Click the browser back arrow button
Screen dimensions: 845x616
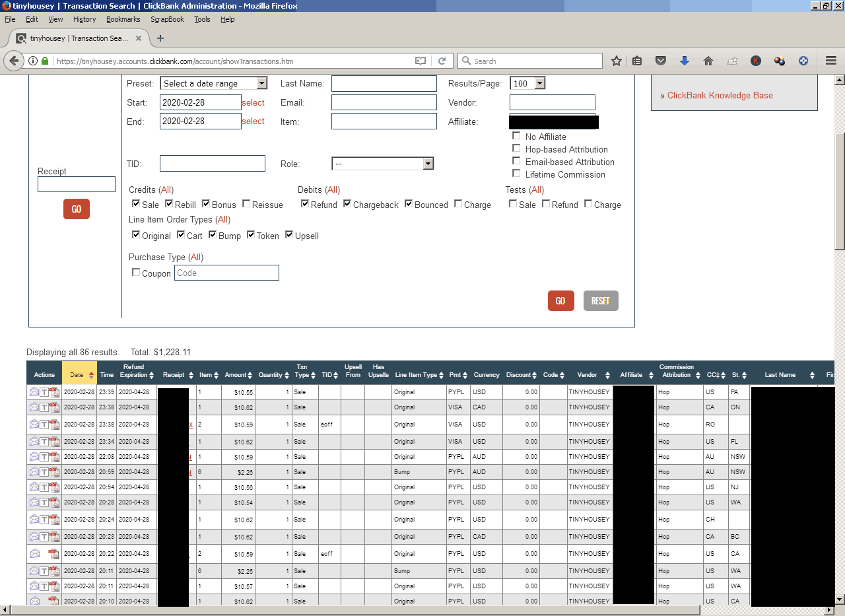14,61
